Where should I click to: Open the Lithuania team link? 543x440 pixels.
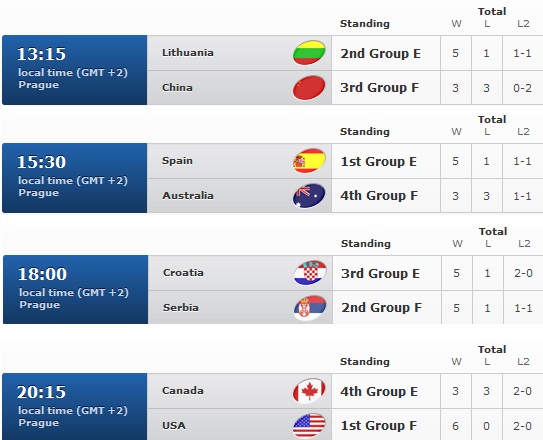[x=188, y=53]
